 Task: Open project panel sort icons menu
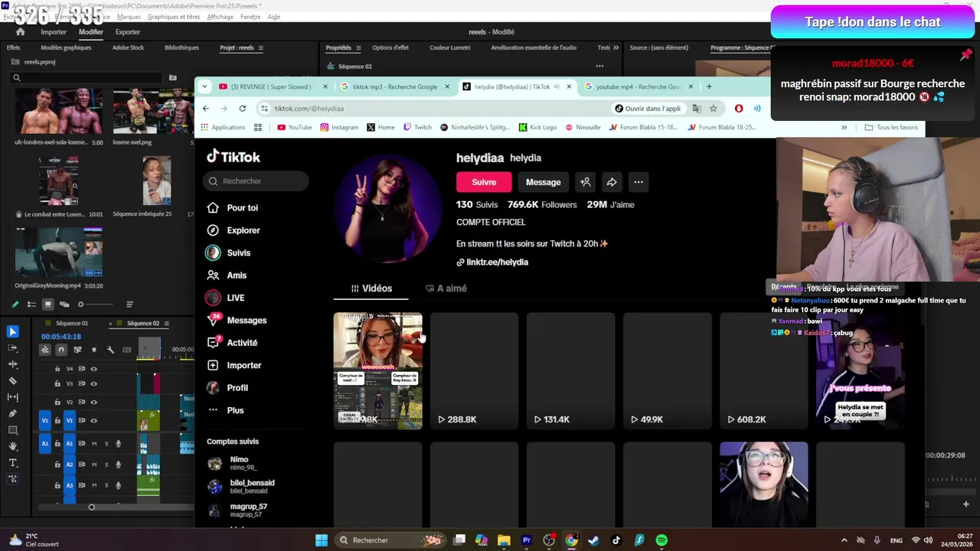pos(129,305)
